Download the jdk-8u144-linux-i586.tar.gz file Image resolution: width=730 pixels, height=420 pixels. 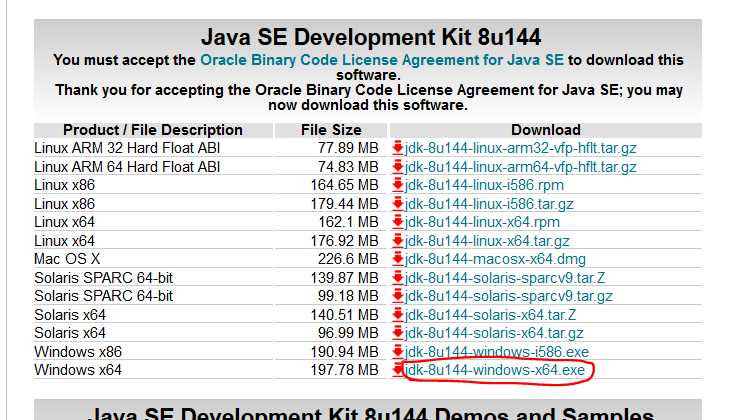(489, 204)
